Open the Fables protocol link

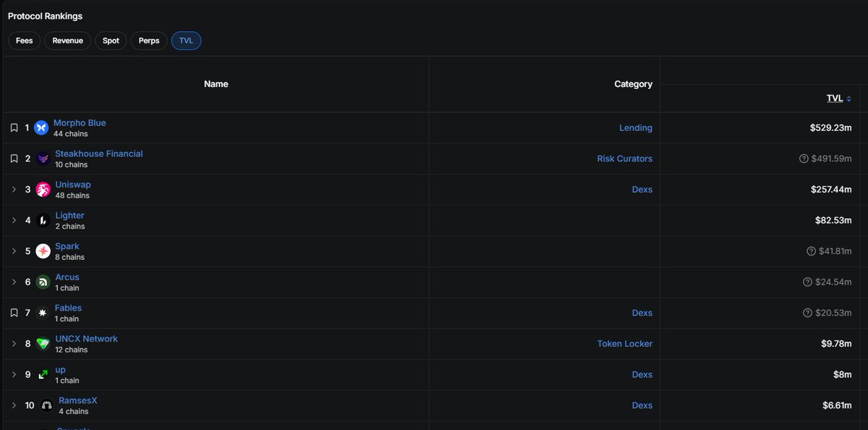[x=69, y=308]
